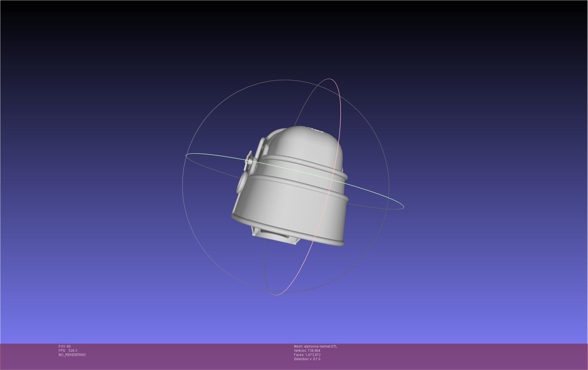The height and width of the screenshot is (370, 588).
Task: Click the FOV: 60 readout
Action: [x=65, y=346]
